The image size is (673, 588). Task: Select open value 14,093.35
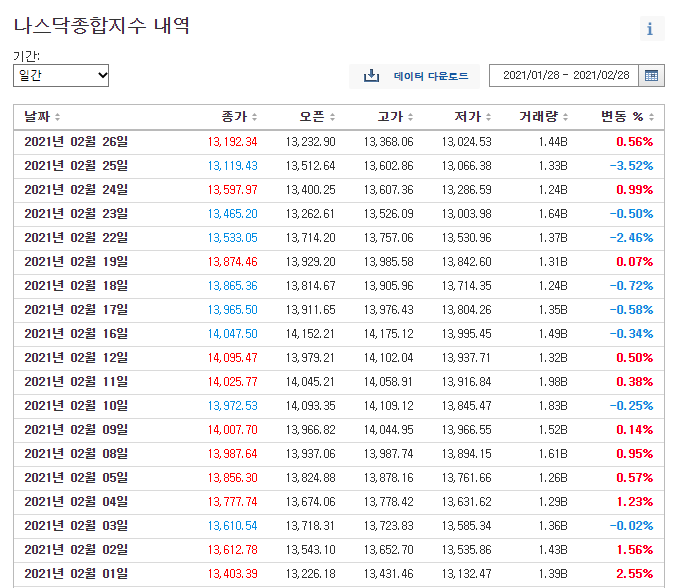coord(310,406)
